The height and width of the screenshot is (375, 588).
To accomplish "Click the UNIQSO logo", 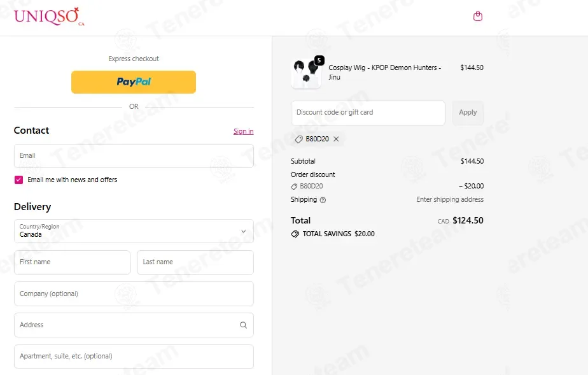I will pos(49,17).
